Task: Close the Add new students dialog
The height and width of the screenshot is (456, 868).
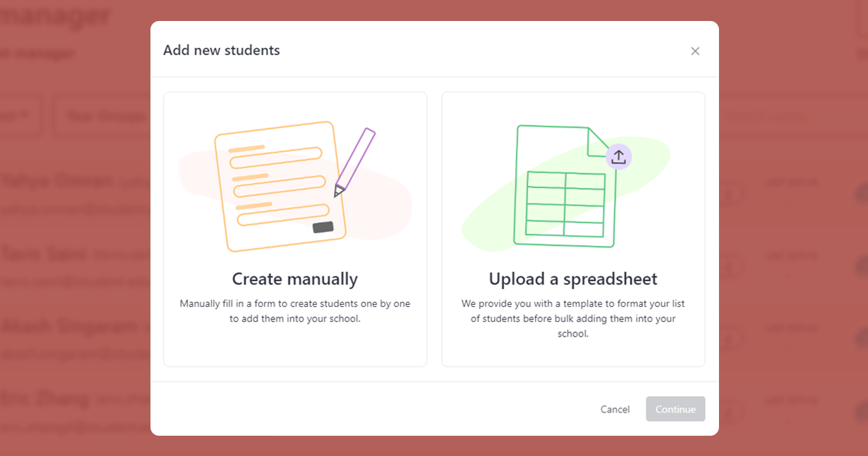Action: pos(695,51)
